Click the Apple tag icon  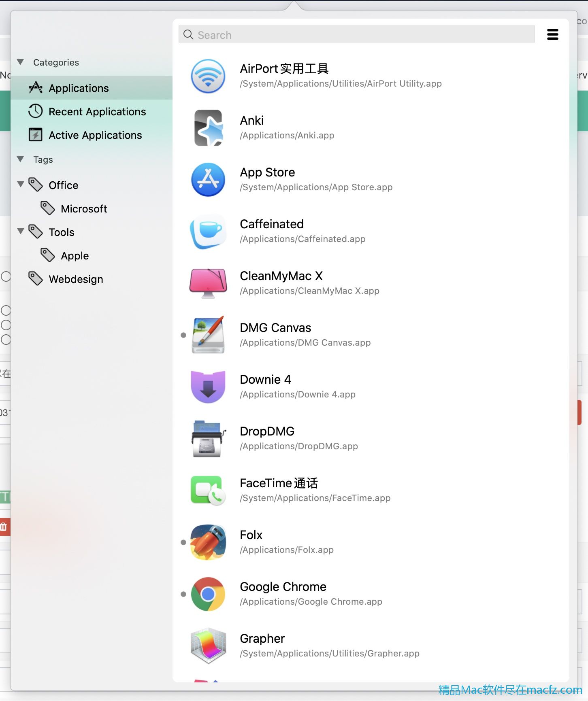tap(48, 255)
